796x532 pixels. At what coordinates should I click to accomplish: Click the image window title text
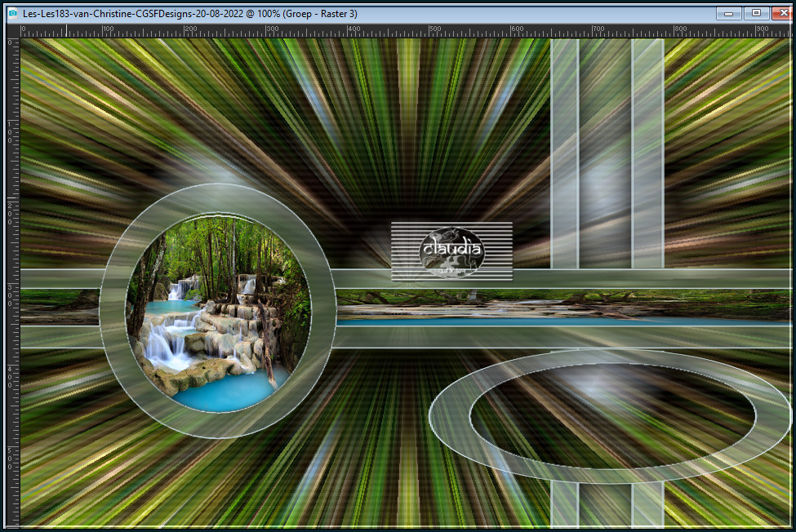pyautogui.click(x=190, y=14)
